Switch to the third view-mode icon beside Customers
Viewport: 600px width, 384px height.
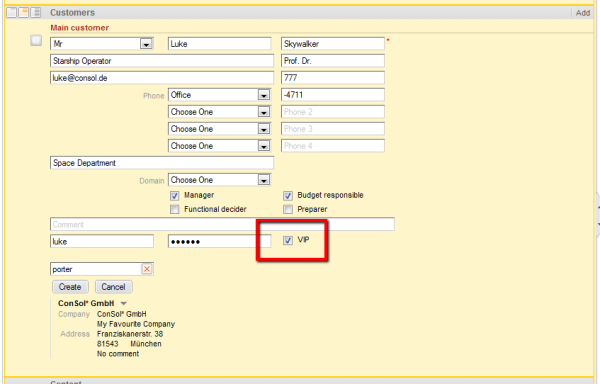[36, 13]
